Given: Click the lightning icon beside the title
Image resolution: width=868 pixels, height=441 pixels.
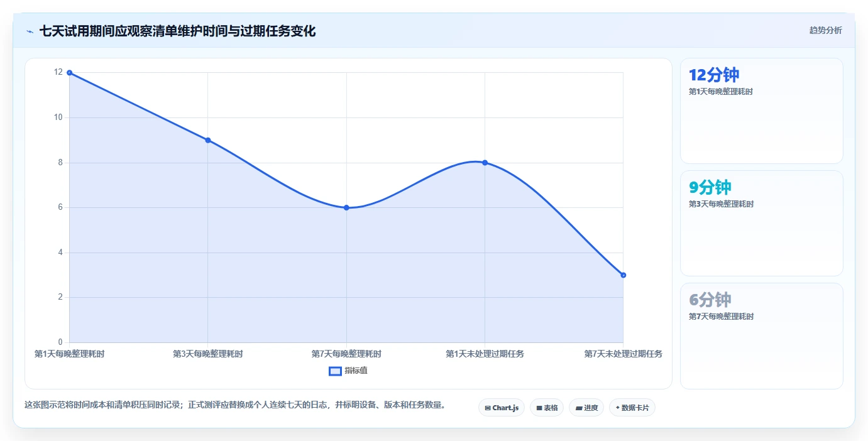Looking at the screenshot, I should pyautogui.click(x=30, y=31).
